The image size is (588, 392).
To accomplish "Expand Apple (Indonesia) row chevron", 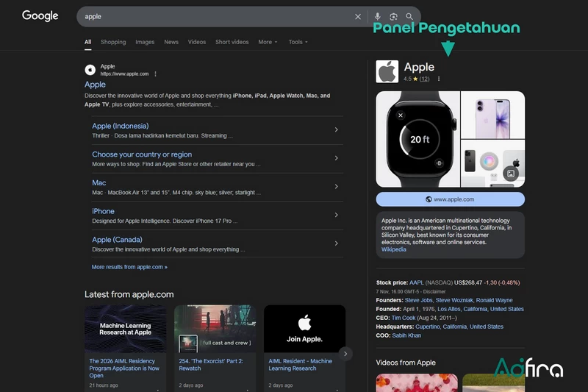I will click(337, 129).
